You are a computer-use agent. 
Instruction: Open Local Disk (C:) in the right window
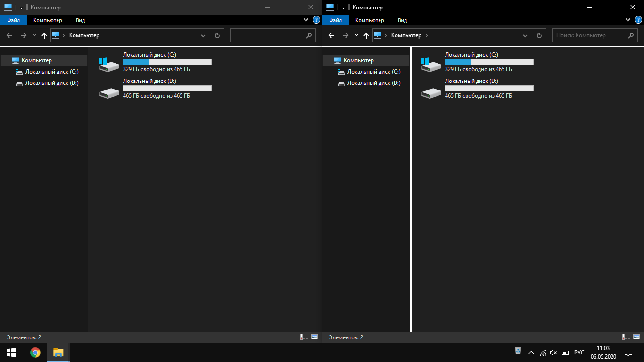[477, 62]
